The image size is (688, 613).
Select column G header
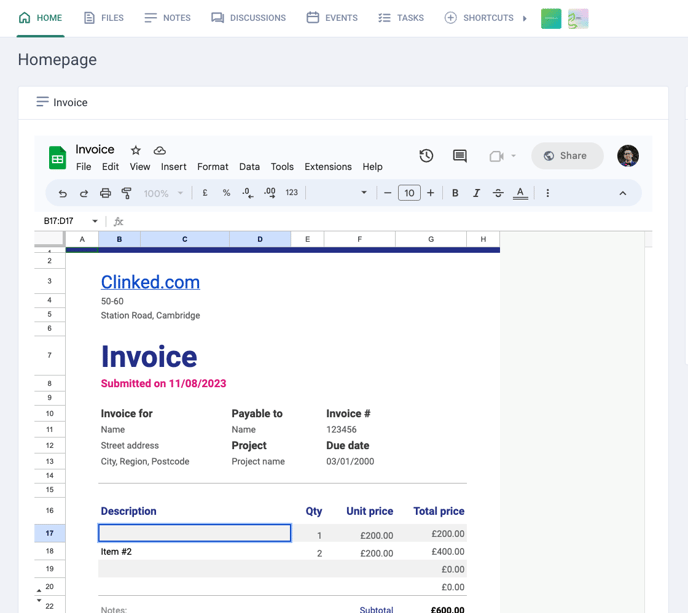tap(431, 239)
